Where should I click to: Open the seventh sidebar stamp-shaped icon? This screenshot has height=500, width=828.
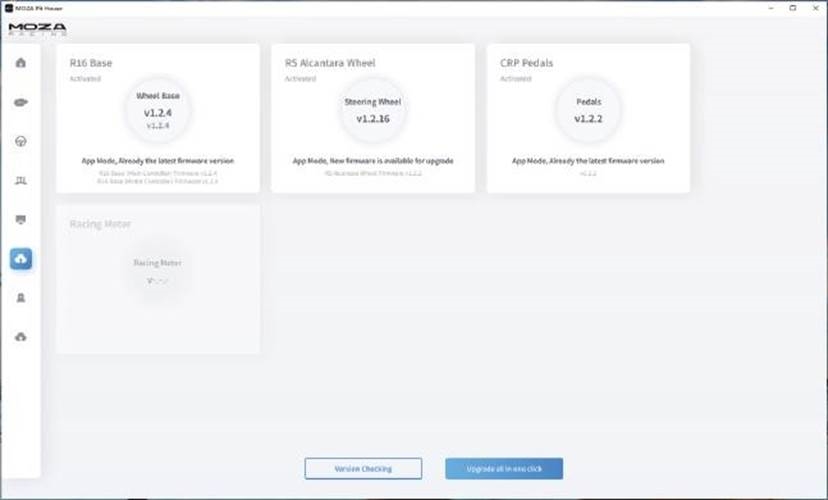(21, 298)
